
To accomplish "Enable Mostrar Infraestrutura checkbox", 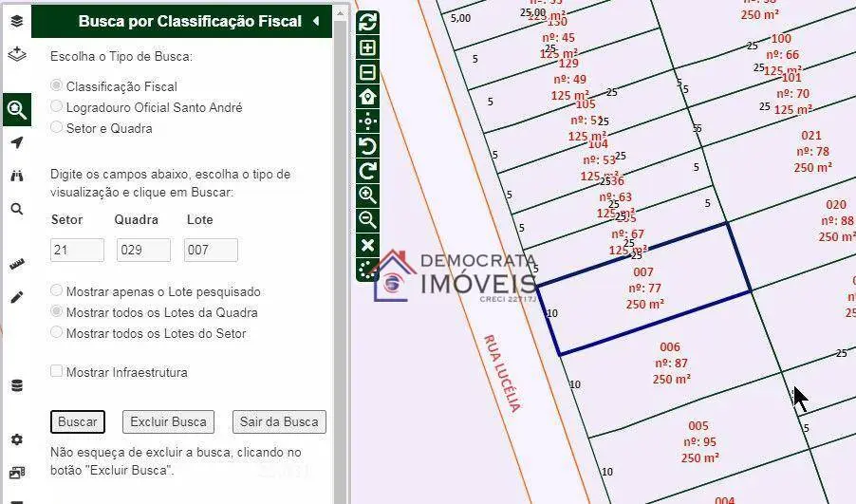I will 57,372.
